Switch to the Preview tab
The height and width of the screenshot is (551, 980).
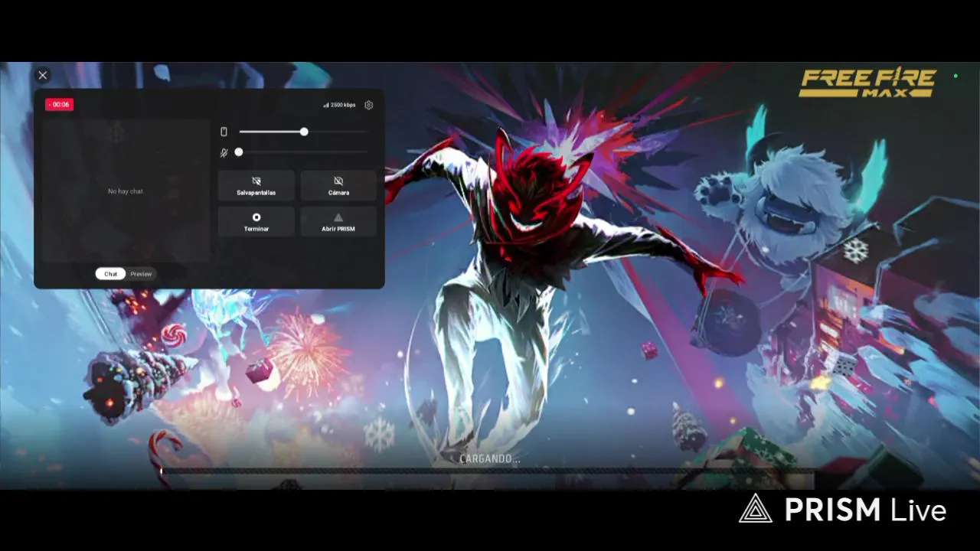point(141,274)
